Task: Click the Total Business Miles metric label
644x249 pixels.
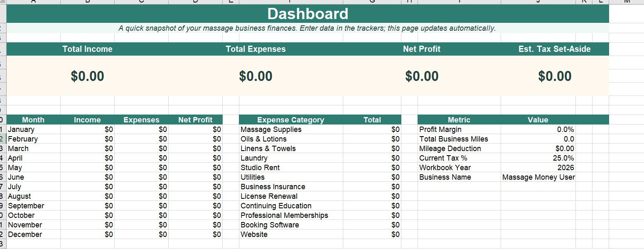Action: [459, 139]
